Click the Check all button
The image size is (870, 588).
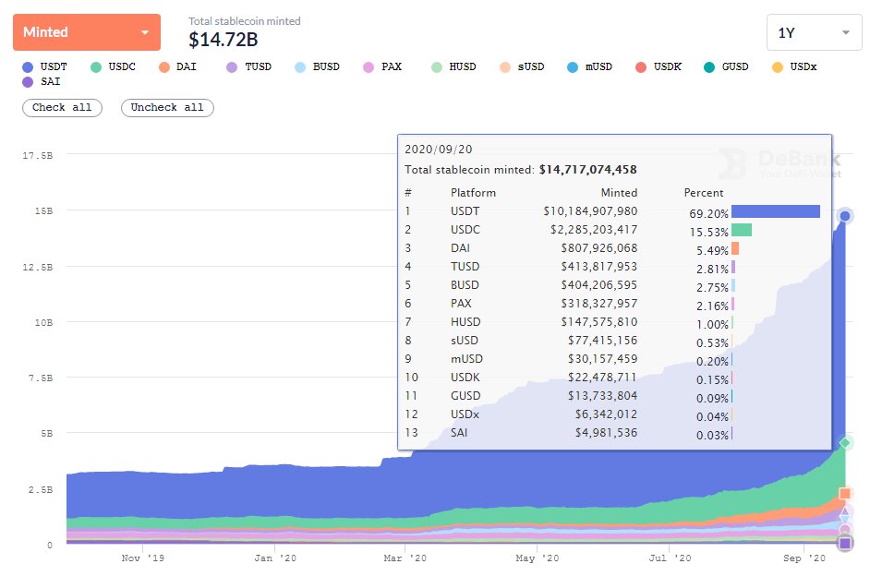(x=62, y=108)
